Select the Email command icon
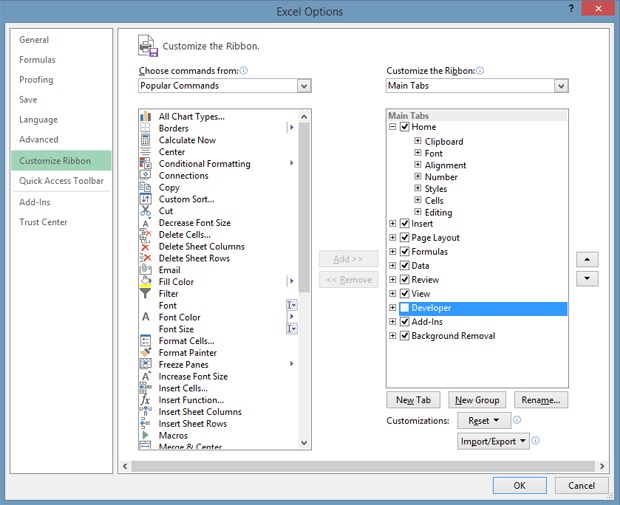This screenshot has width=620, height=505. pyautogui.click(x=146, y=270)
